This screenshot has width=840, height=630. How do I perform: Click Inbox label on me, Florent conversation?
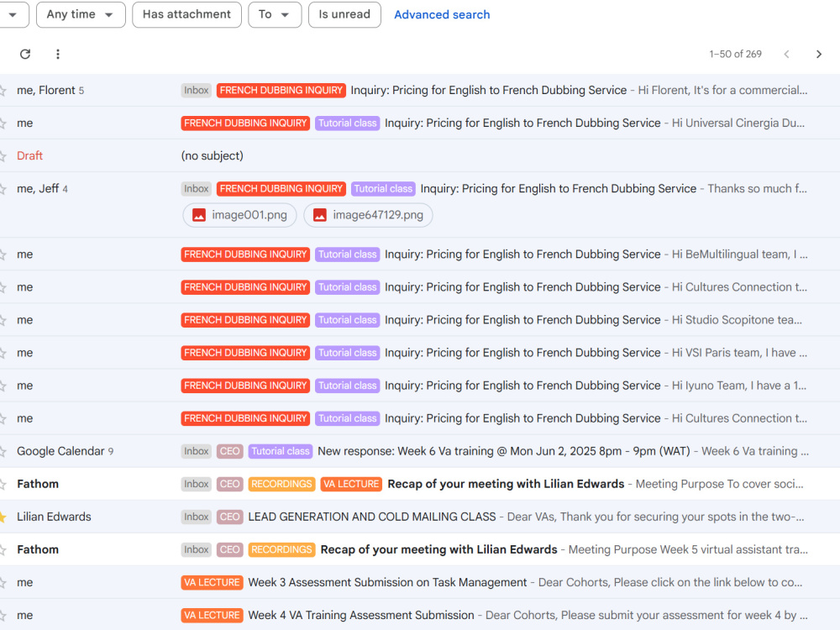(196, 91)
